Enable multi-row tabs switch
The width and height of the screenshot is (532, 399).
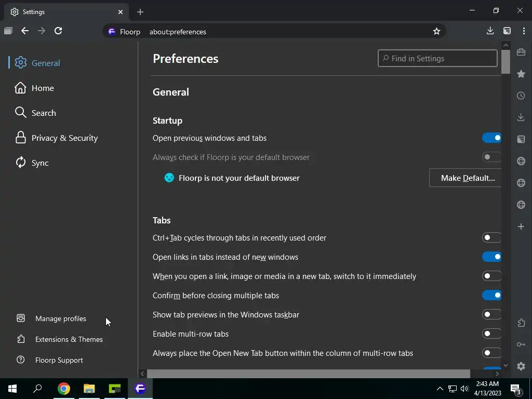coord(491,334)
